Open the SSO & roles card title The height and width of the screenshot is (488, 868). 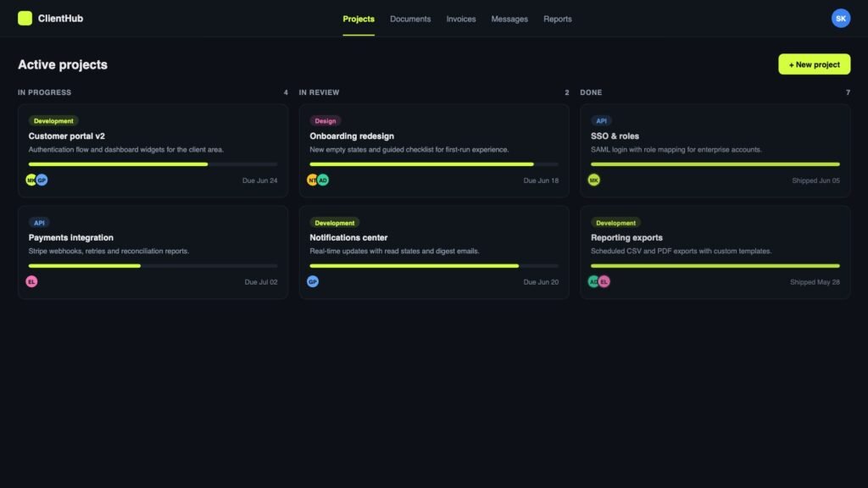(615, 136)
